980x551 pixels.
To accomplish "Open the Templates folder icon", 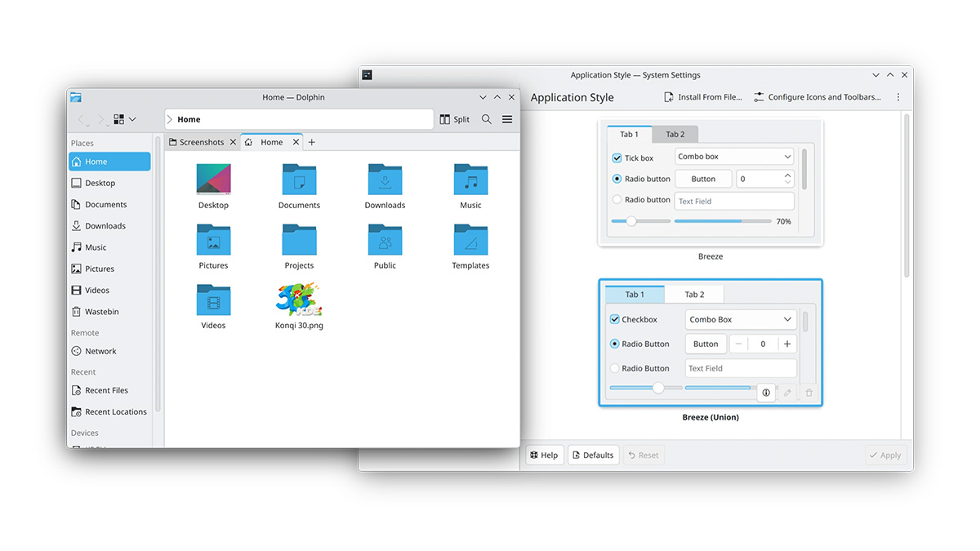I will (x=470, y=239).
